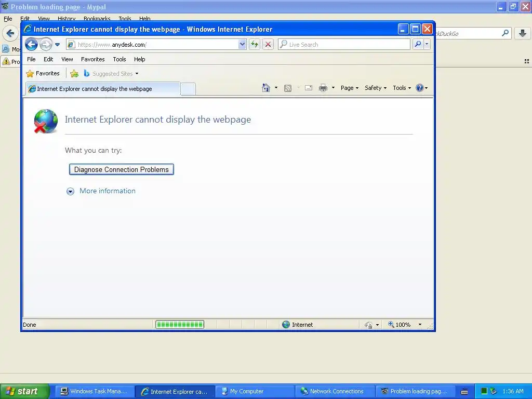Click the Read Mail envelope icon
The width and height of the screenshot is (532, 399).
pyautogui.click(x=309, y=88)
